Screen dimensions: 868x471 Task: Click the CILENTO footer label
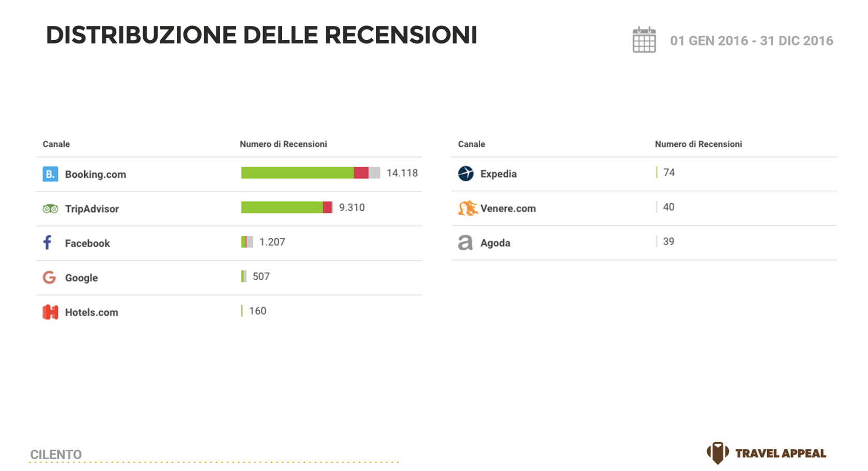(x=56, y=454)
